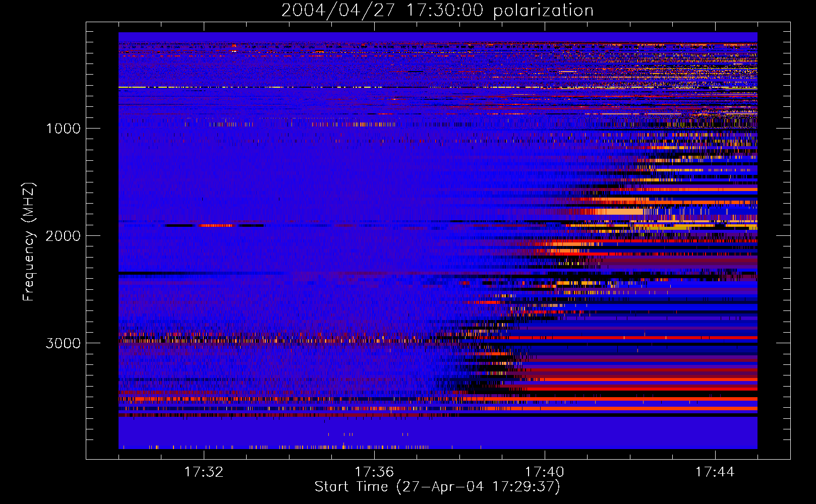The image size is (816, 504).
Task: Click the 17:36 time tick label
Action: tap(374, 472)
